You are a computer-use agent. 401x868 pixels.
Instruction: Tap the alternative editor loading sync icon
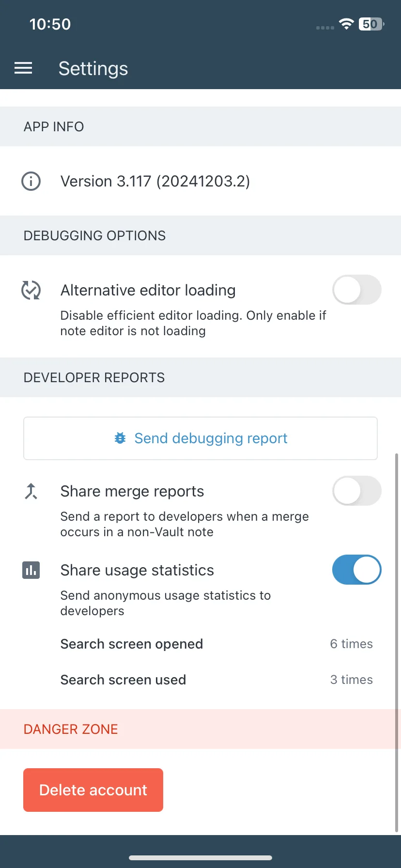[31, 290]
